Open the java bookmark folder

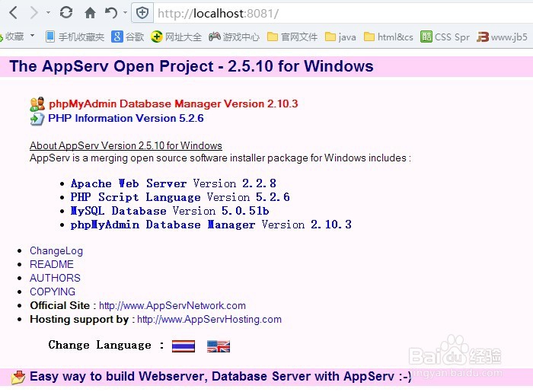340,37
